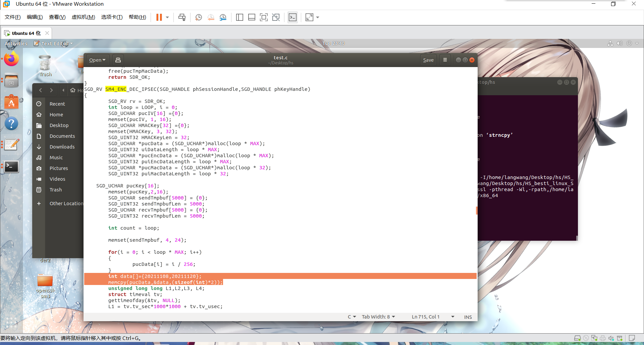Select Videos in Files sidebar
This screenshot has height=345, width=644.
58,179
